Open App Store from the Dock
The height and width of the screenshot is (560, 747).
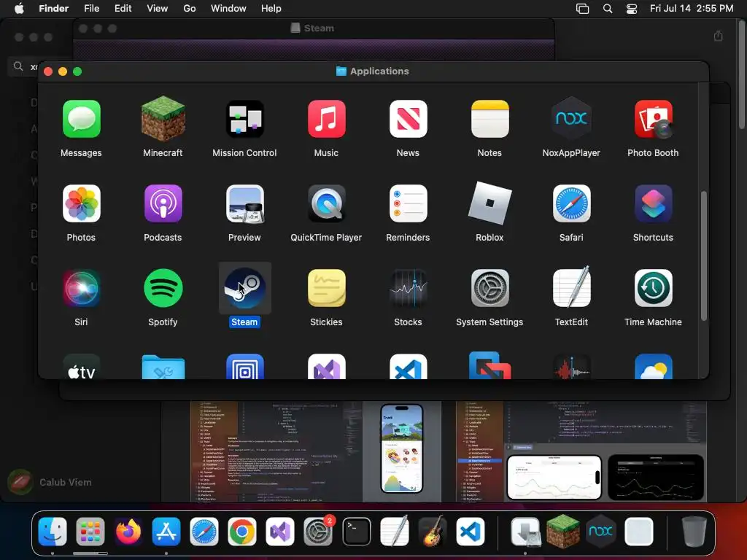coord(166,531)
